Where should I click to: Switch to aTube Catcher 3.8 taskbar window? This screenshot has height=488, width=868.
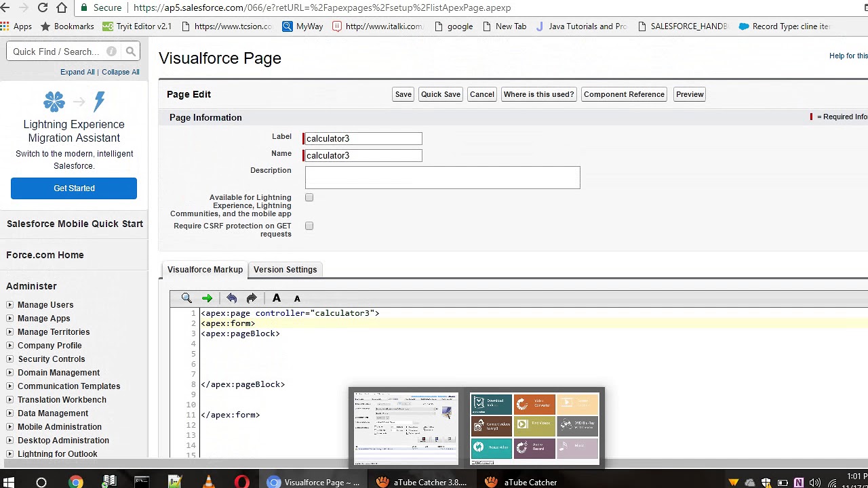(422, 482)
